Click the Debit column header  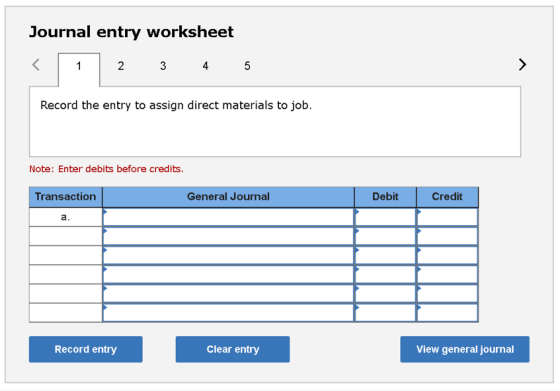pyautogui.click(x=385, y=197)
